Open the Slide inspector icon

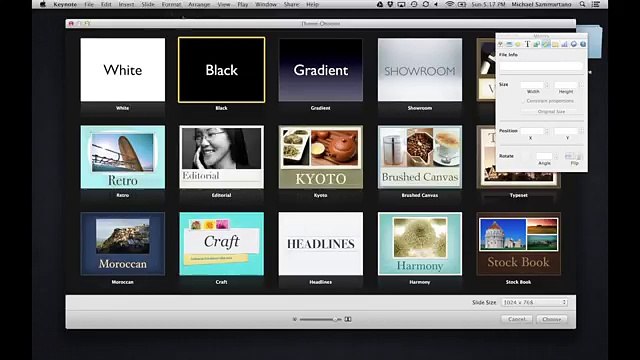[509, 44]
